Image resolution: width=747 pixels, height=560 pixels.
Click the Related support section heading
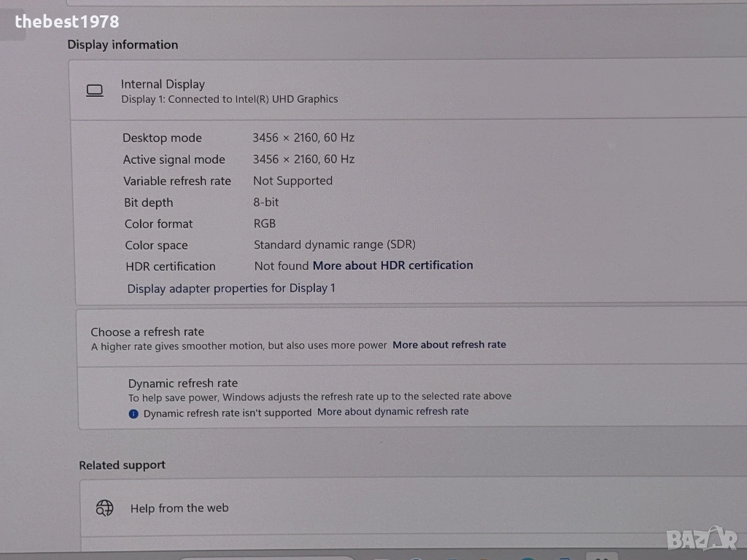pos(122,465)
